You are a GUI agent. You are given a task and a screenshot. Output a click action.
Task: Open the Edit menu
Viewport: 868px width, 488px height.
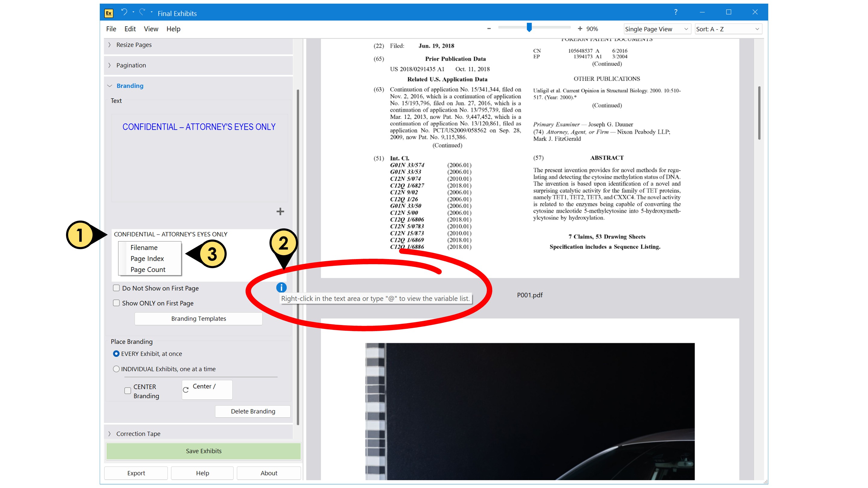tap(130, 29)
